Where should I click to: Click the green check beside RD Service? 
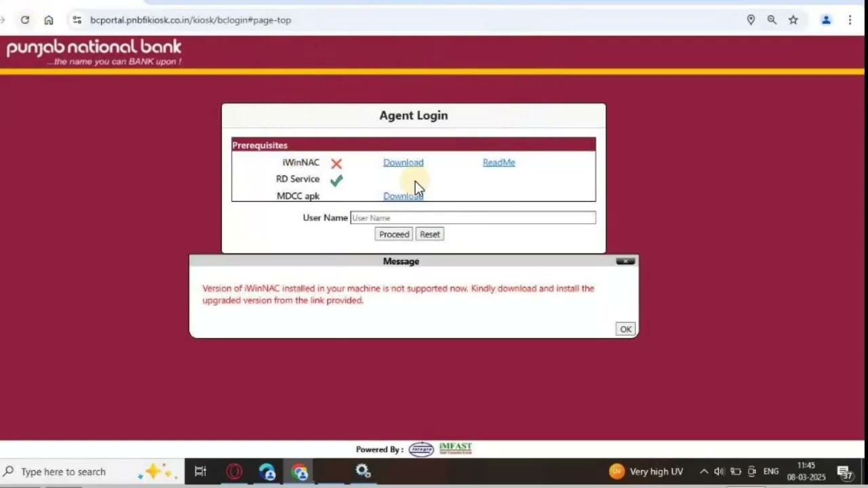click(336, 180)
